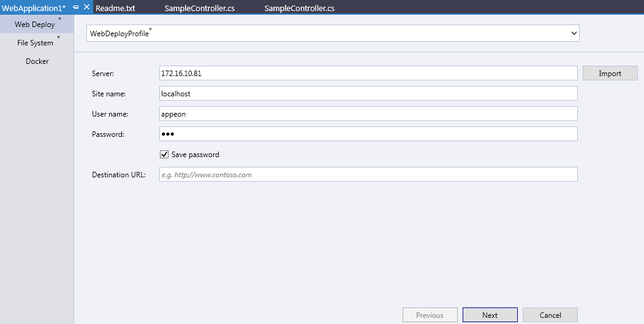Screen dimensions: 644x324
Task: Choose the File System publish method
Action: (35, 43)
